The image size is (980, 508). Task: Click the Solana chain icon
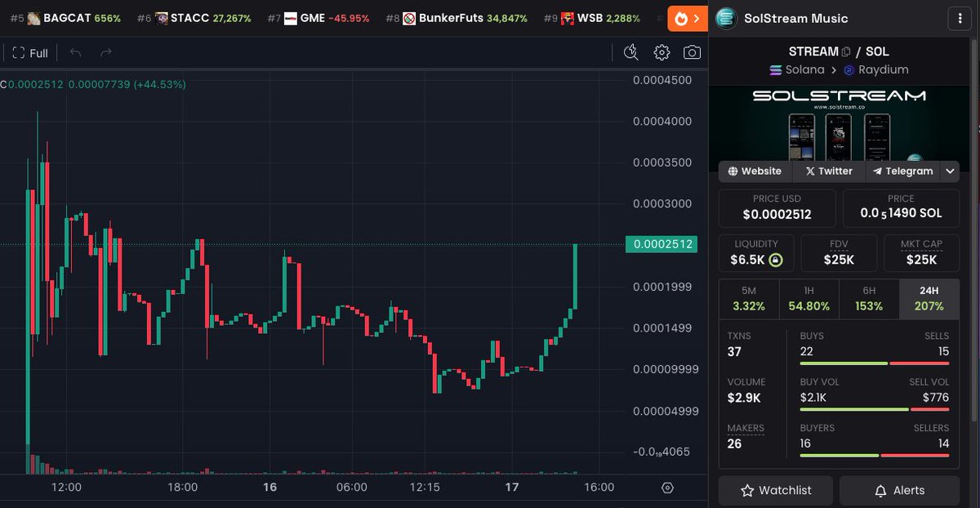[776, 70]
